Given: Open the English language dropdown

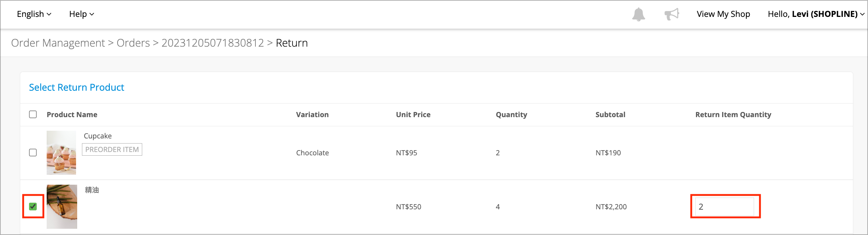Looking at the screenshot, I should pyautogui.click(x=34, y=14).
